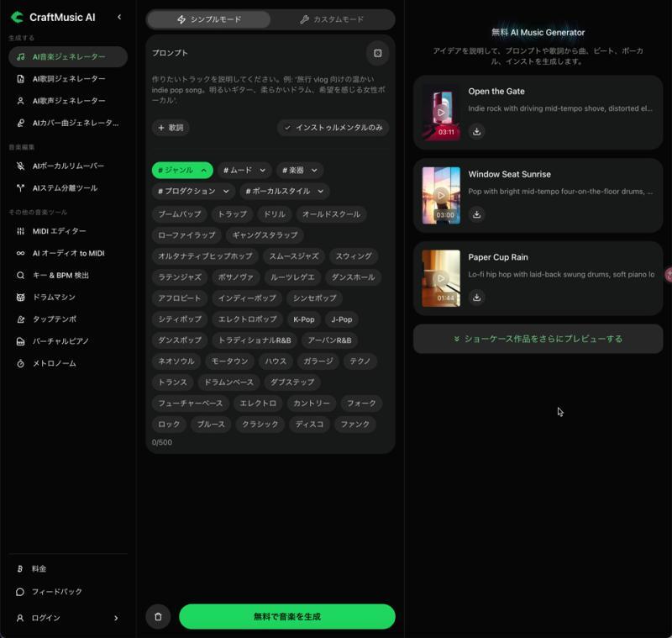The height and width of the screenshot is (638, 672).
Task: Collapse the sidebar with the arrow icon
Action: coord(119,17)
